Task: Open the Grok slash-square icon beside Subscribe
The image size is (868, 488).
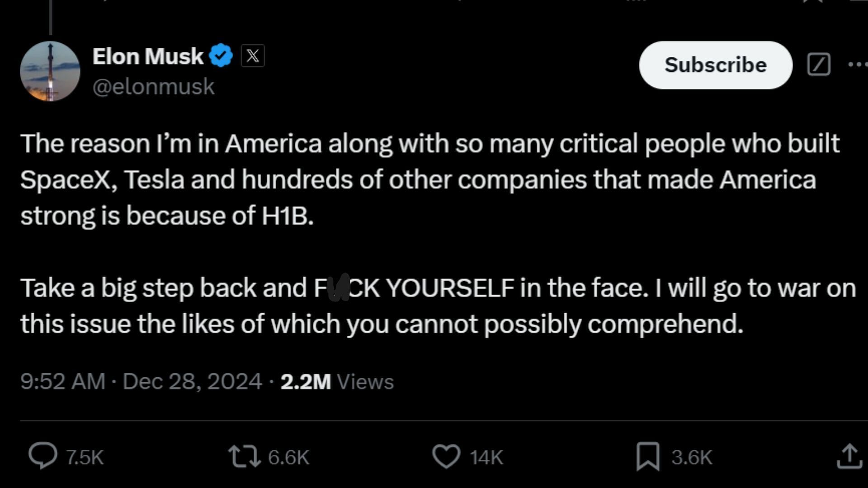Action: (819, 65)
